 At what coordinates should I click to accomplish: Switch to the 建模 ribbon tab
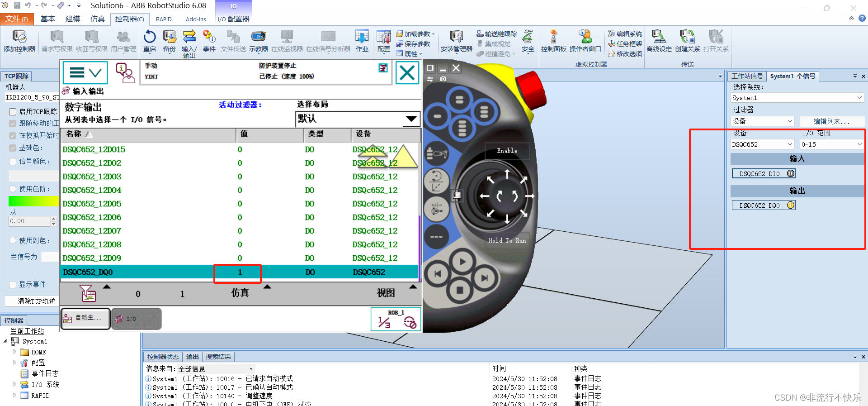click(73, 19)
